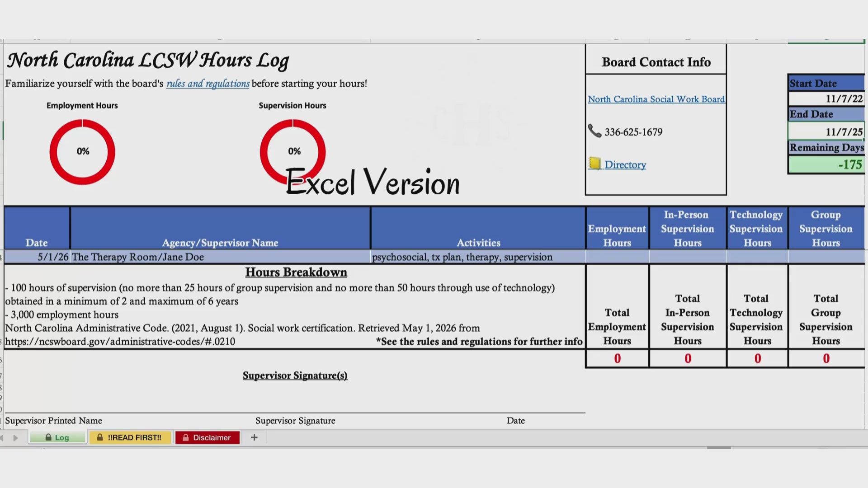
Task: Click the lock icon on Log tab
Action: click(48, 437)
